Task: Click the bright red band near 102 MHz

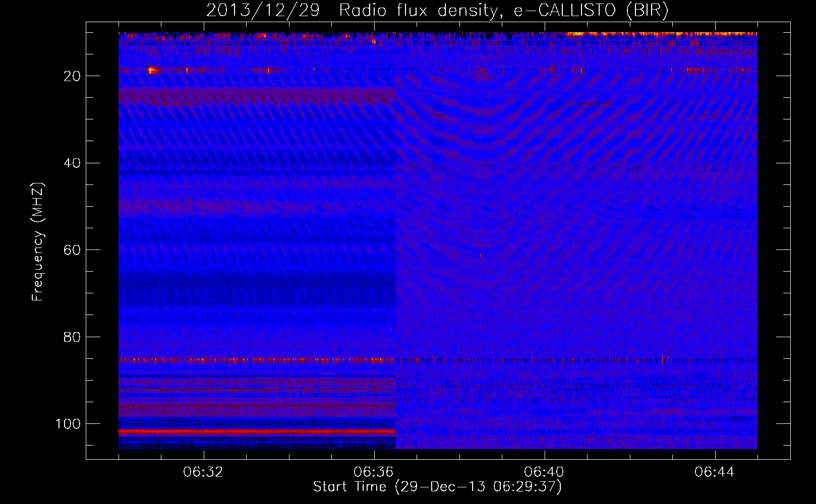Action: (257, 432)
